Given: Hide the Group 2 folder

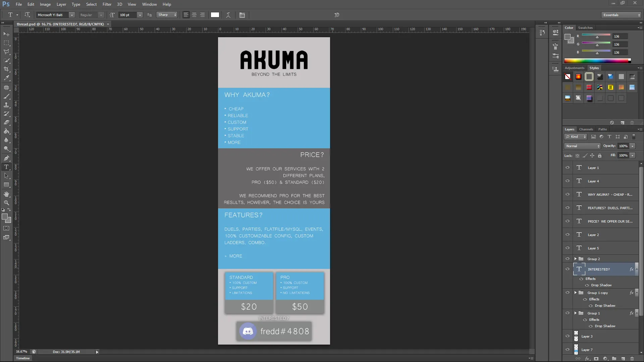Looking at the screenshot, I should [568, 259].
